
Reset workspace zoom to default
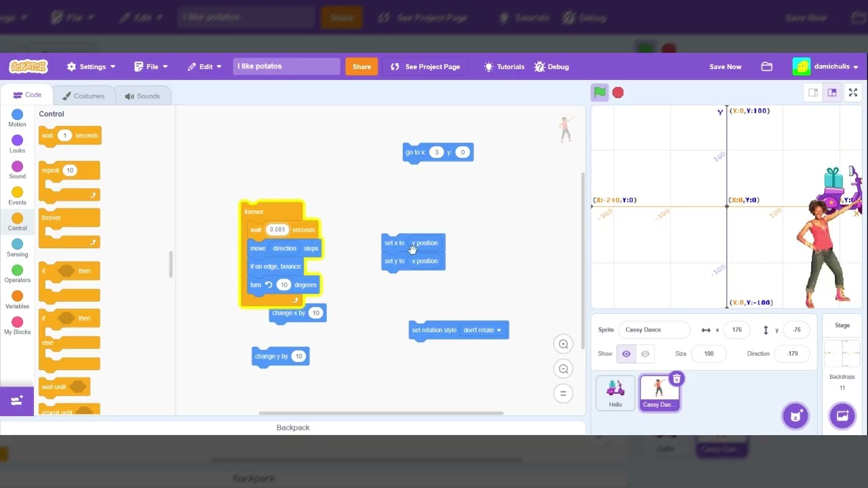(x=563, y=393)
